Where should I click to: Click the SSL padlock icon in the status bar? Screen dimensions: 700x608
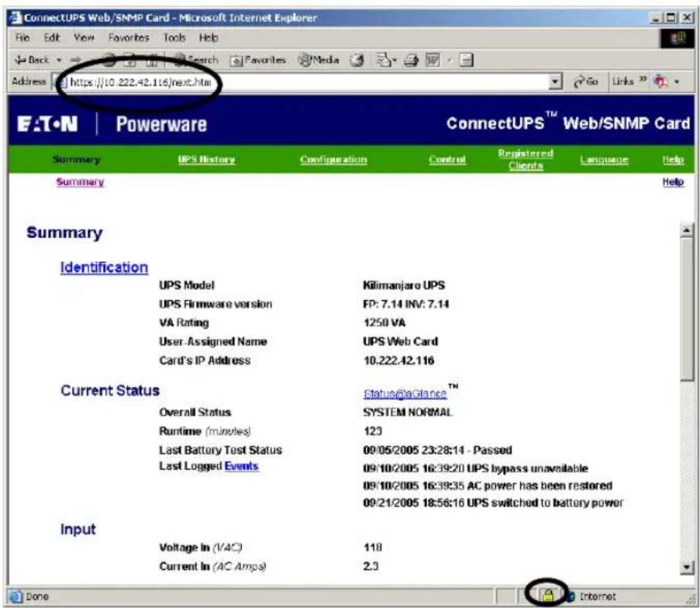point(548,595)
